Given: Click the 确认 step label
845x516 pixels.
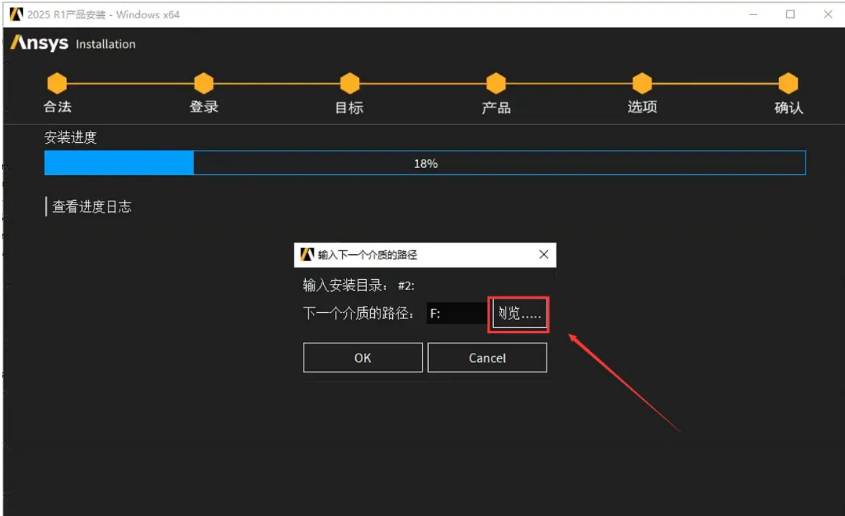Looking at the screenshot, I should [789, 108].
